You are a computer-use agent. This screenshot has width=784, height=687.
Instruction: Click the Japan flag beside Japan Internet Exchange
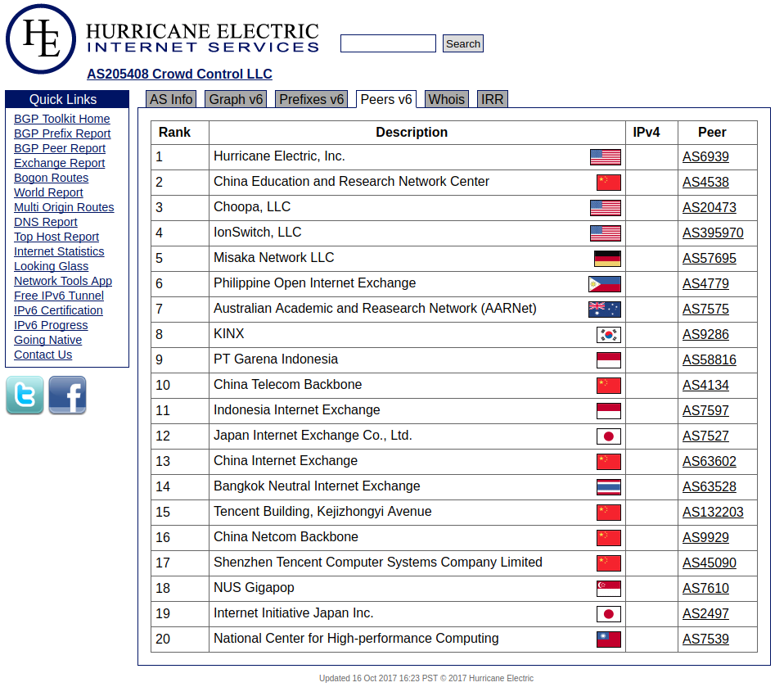click(x=609, y=436)
